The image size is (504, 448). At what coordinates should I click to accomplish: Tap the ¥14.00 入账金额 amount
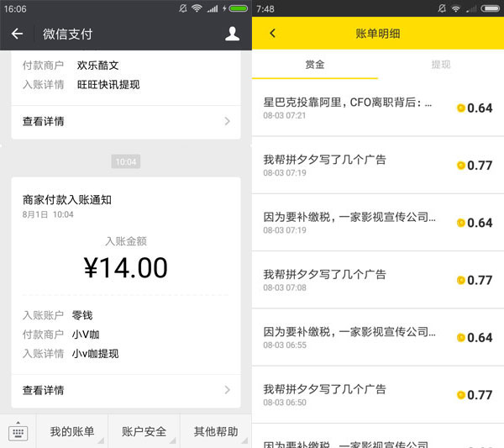pyautogui.click(x=126, y=268)
